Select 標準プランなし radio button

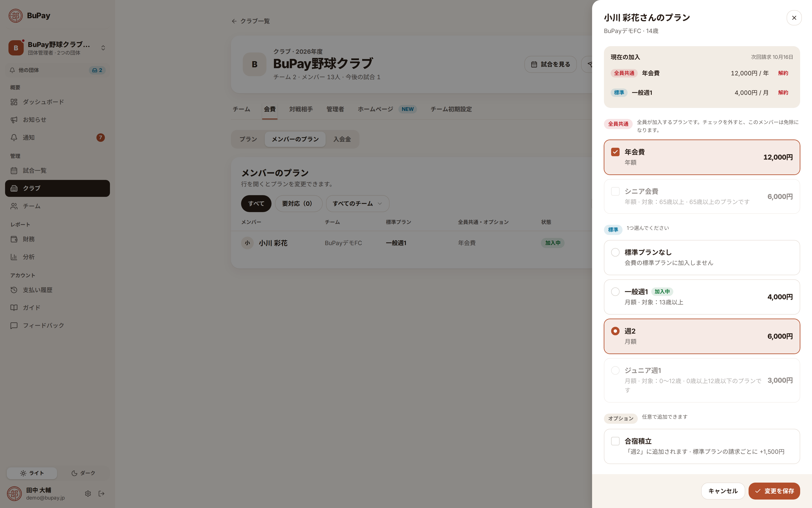point(615,252)
